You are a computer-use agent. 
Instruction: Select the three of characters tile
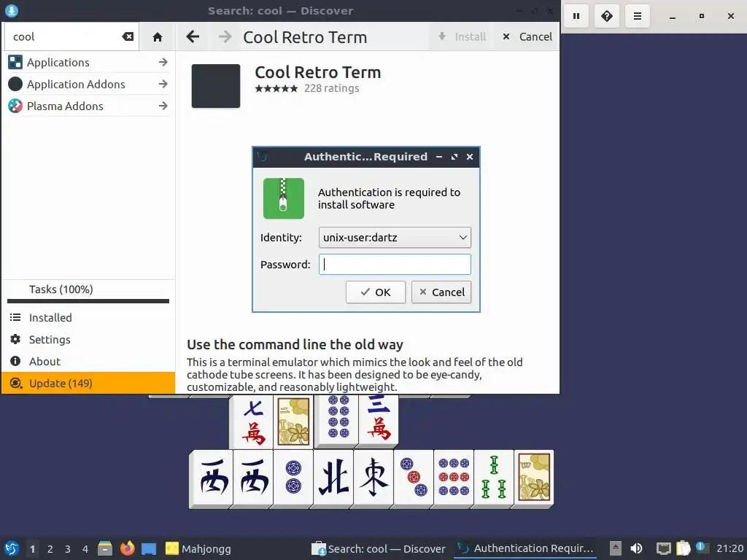(379, 419)
